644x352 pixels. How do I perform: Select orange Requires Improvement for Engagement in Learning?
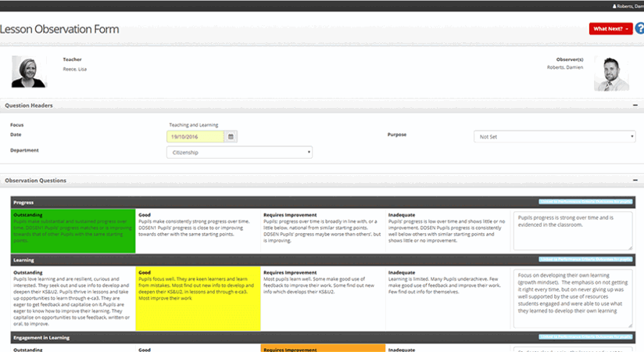pos(323,348)
